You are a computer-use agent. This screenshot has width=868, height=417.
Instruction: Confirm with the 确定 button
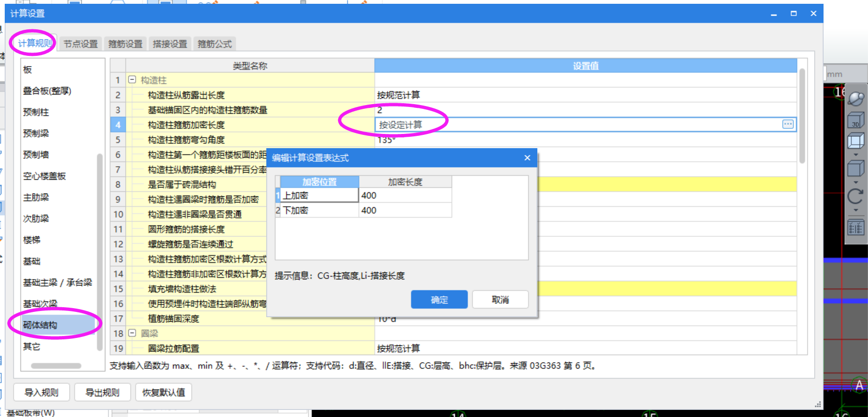[439, 300]
